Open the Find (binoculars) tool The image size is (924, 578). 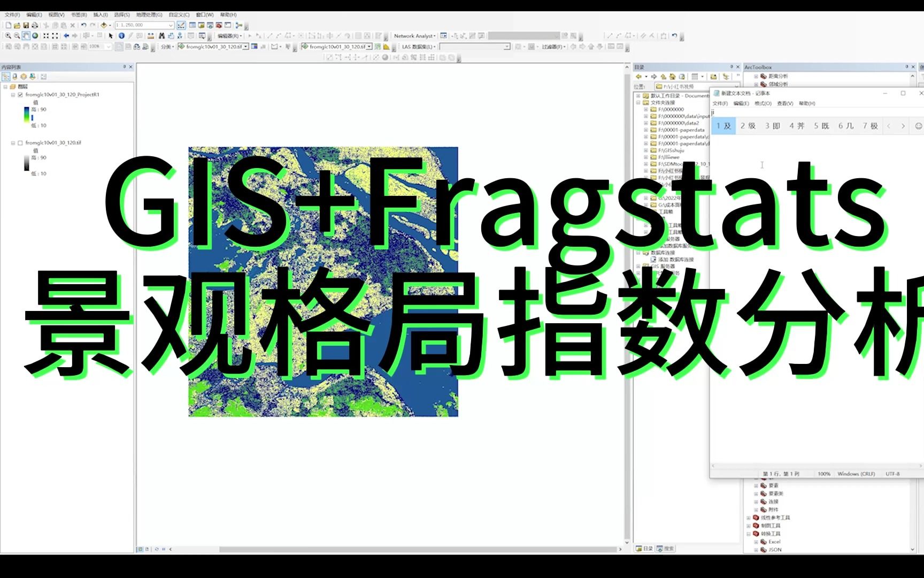tap(163, 36)
